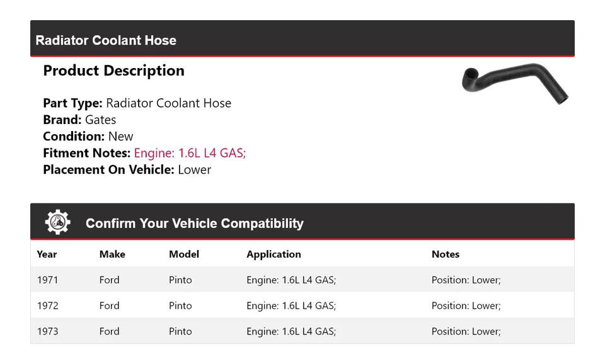Image resolution: width=605 pixels, height=364 pixels.
Task: Click the Notes column header
Action: point(446,254)
